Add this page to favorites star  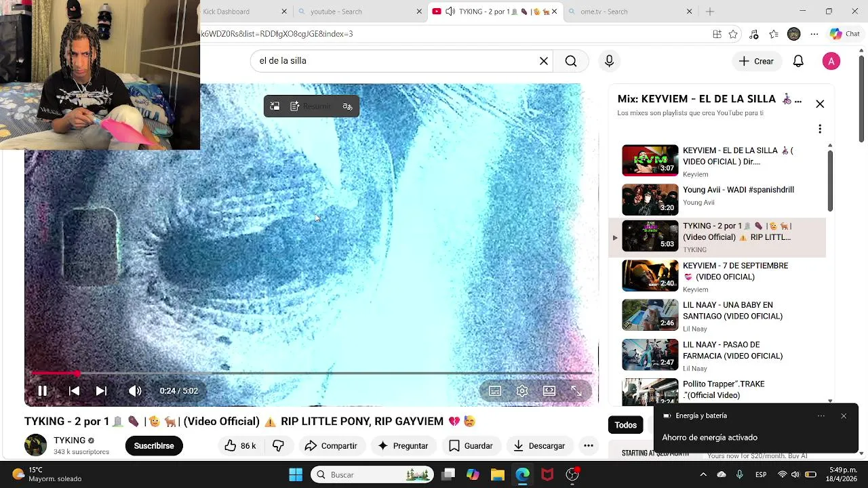(x=733, y=34)
